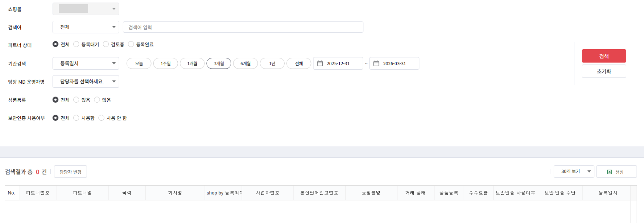Choose the 1년 period filter
The height and width of the screenshot is (223, 644).
pyautogui.click(x=272, y=64)
